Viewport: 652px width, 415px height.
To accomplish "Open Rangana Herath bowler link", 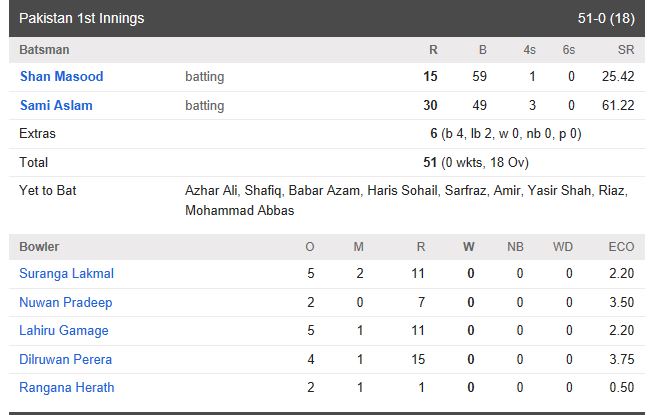I will [x=67, y=388].
